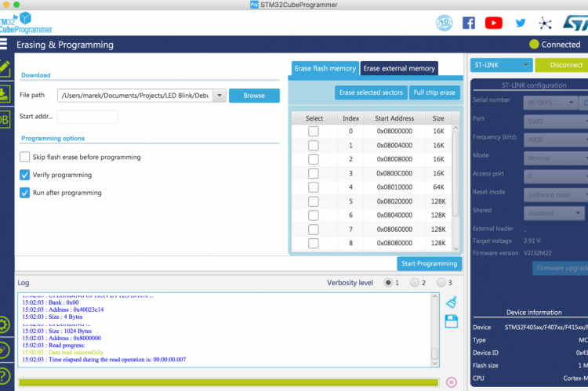Click the Start Address column header

point(394,118)
